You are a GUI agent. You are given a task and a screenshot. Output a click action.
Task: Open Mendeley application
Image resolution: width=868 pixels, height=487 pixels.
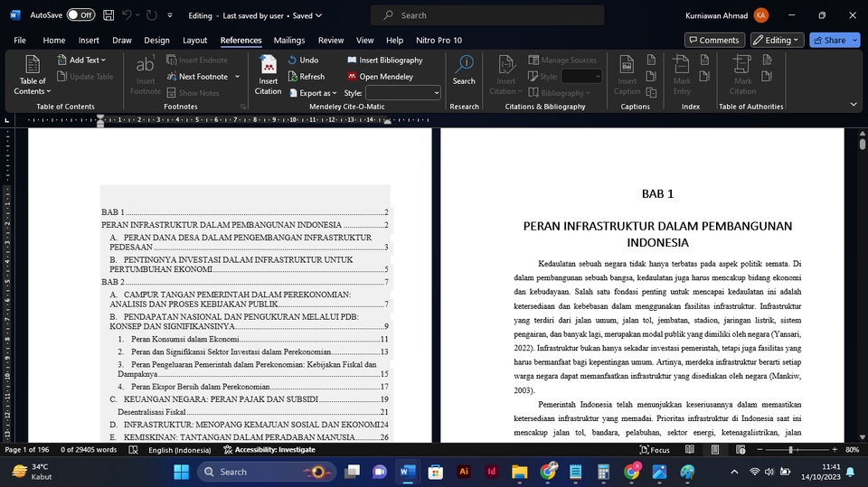click(x=380, y=77)
